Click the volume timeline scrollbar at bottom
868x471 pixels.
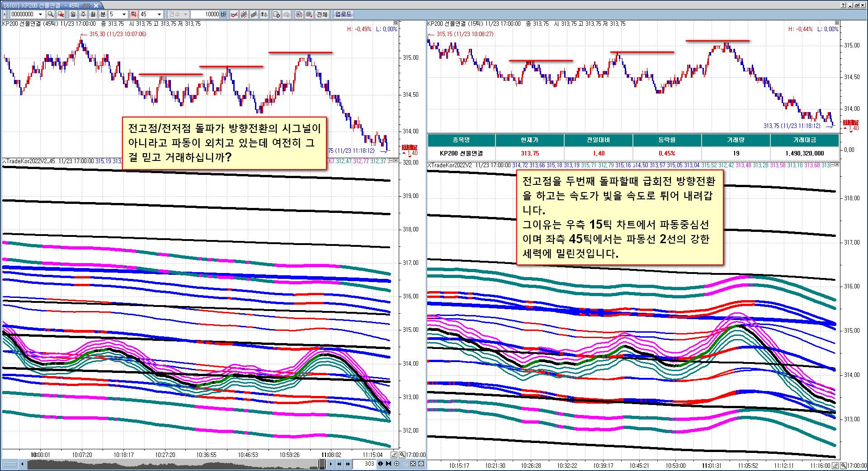pos(172,464)
